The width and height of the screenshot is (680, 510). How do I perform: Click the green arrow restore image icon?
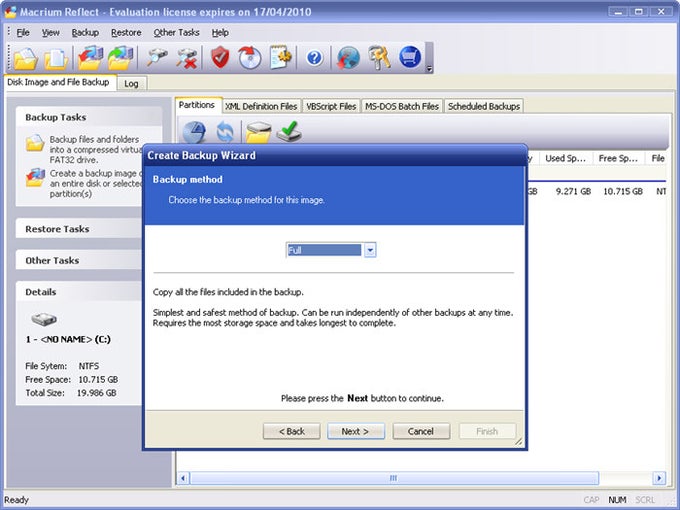pyautogui.click(x=120, y=58)
